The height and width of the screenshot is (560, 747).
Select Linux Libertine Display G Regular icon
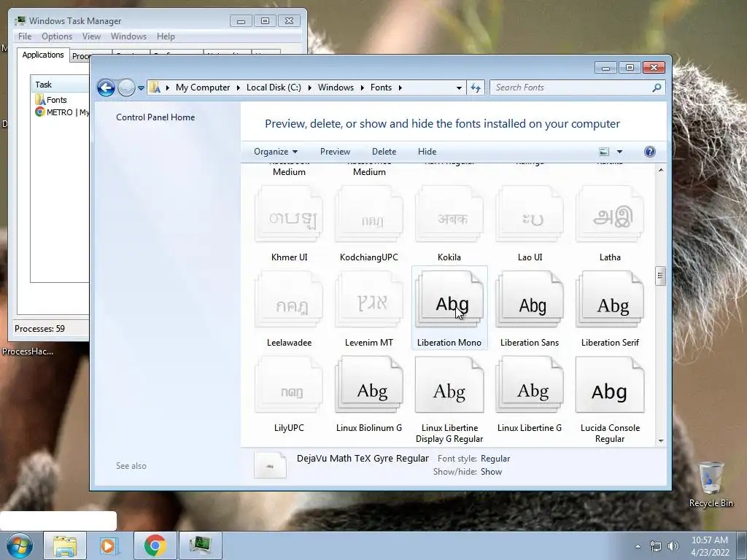(449, 385)
